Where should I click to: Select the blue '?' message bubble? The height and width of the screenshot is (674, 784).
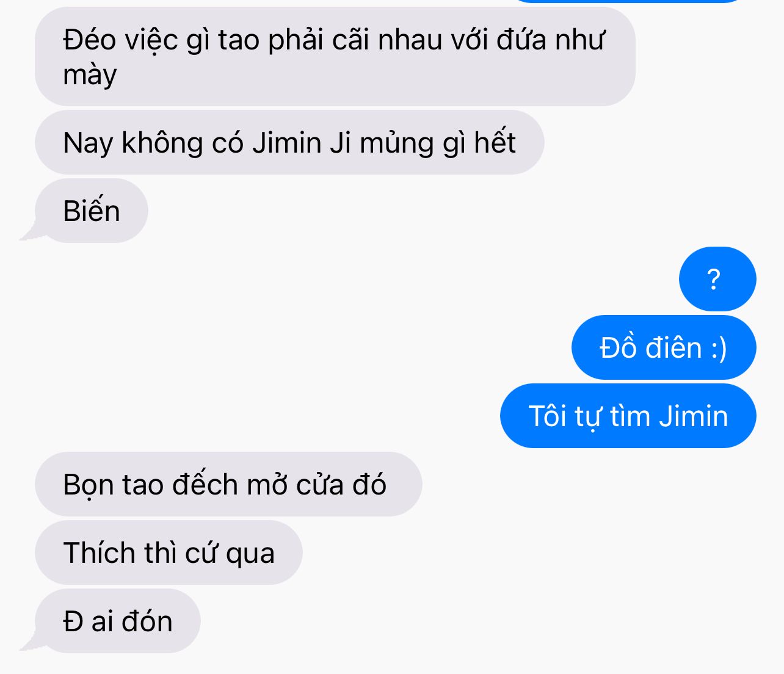[717, 280]
